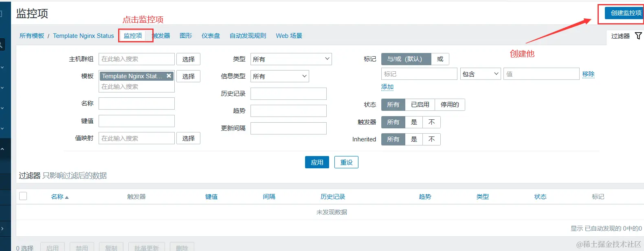644x251 pixels.
Task: Open the 所有模板 breadcrumb link
Action: [32, 36]
